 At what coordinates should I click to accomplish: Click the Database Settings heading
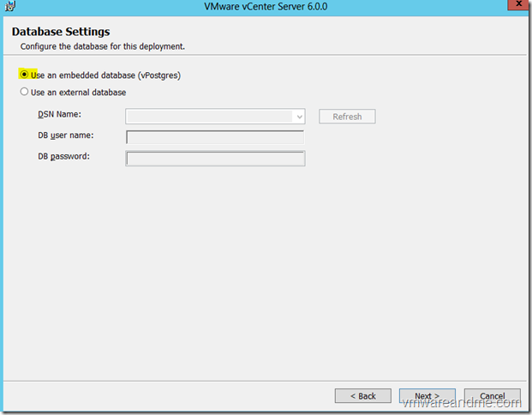coord(61,33)
